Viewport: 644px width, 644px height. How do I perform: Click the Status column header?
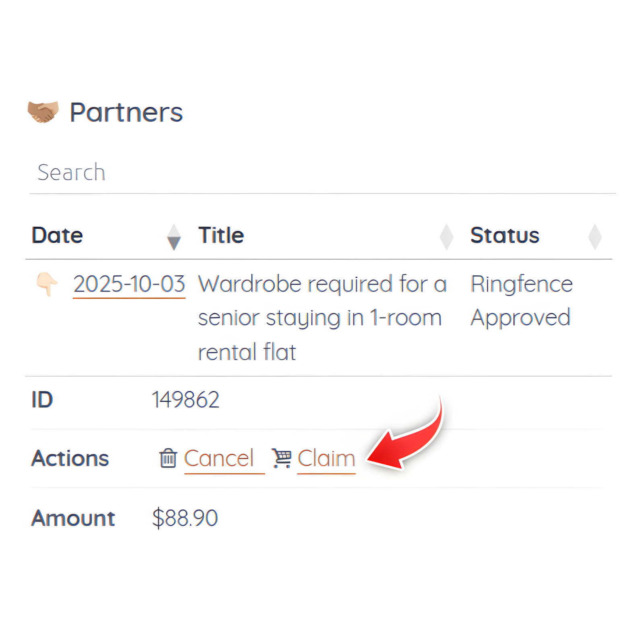pos(505,235)
